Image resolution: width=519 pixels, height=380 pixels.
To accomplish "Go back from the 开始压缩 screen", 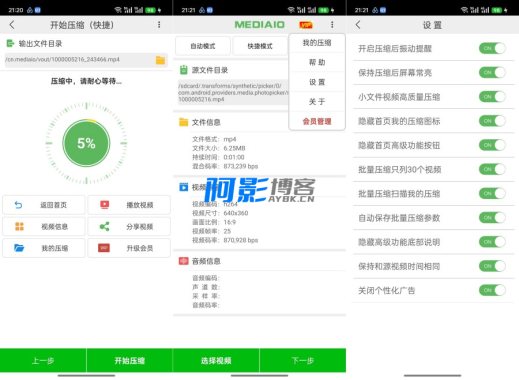I will [12, 25].
